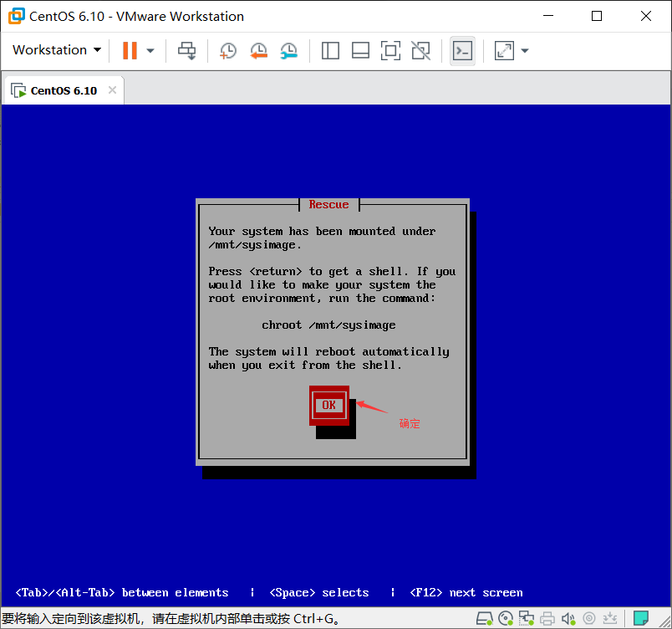Click the orange Pause virtual machine button
The image size is (672, 629).
(130, 50)
